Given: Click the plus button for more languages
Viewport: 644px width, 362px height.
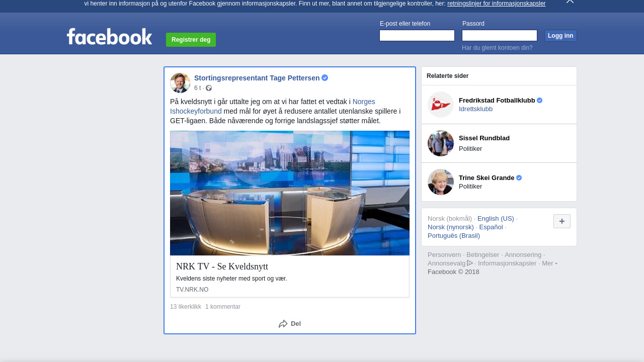Looking at the screenshot, I should tap(562, 221).
